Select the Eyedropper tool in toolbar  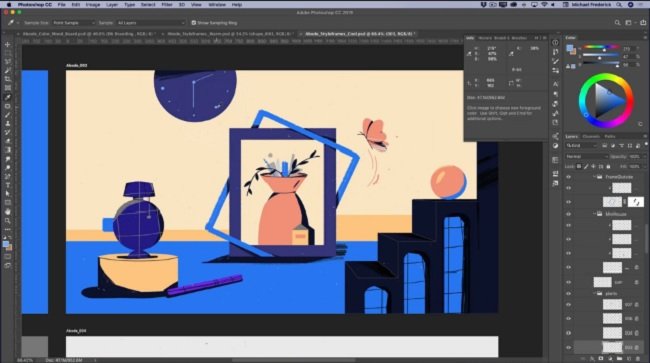pyautogui.click(x=8, y=97)
